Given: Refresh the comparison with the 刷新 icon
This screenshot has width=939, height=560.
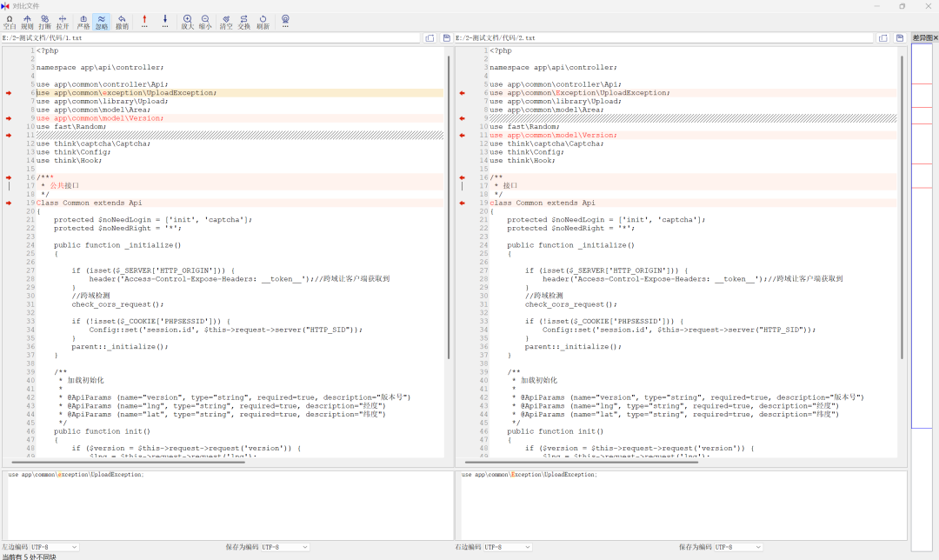Looking at the screenshot, I should click(x=263, y=21).
